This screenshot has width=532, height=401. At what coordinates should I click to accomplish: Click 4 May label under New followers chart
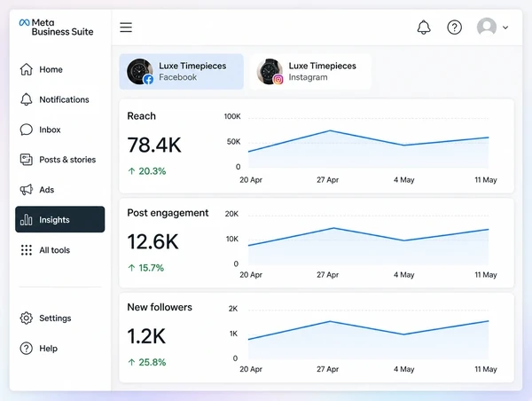404,369
